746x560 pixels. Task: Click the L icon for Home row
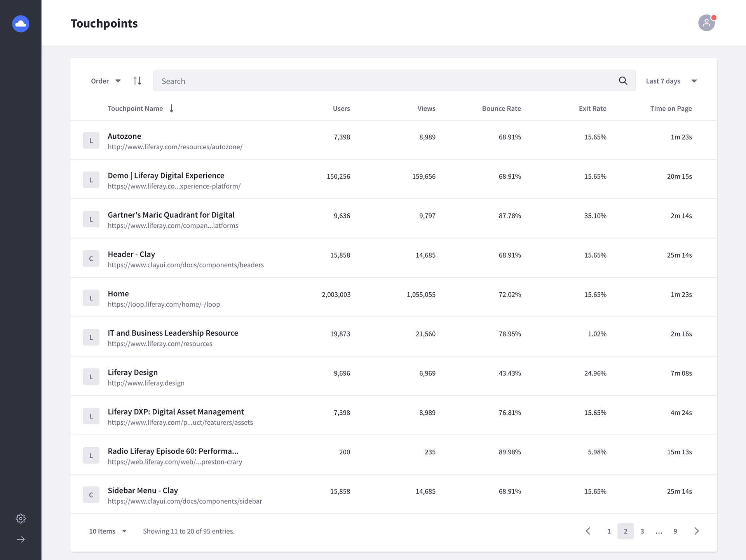point(91,298)
